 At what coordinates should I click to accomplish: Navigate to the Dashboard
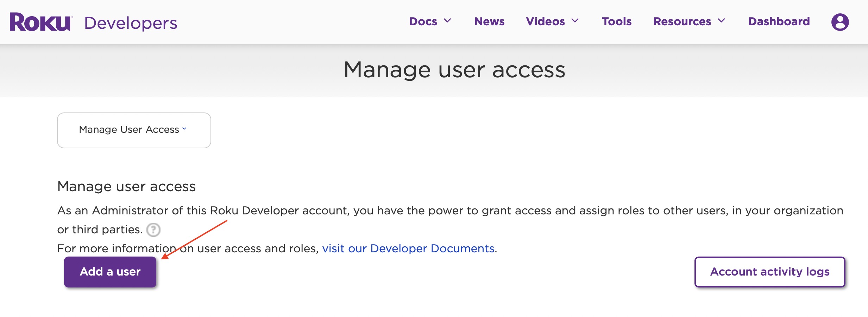point(779,21)
